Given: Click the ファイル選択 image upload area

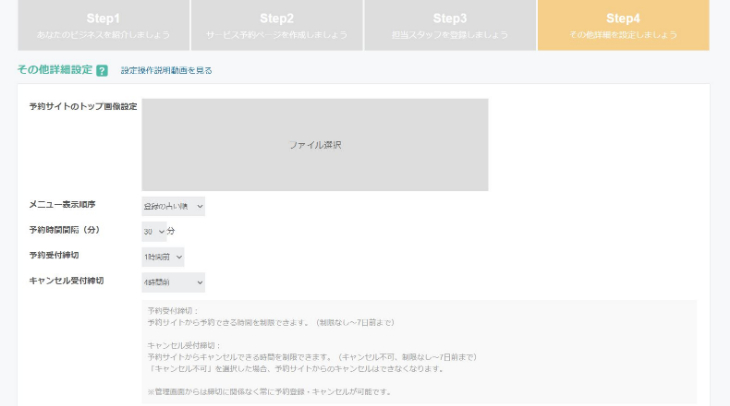Looking at the screenshot, I should [x=315, y=145].
